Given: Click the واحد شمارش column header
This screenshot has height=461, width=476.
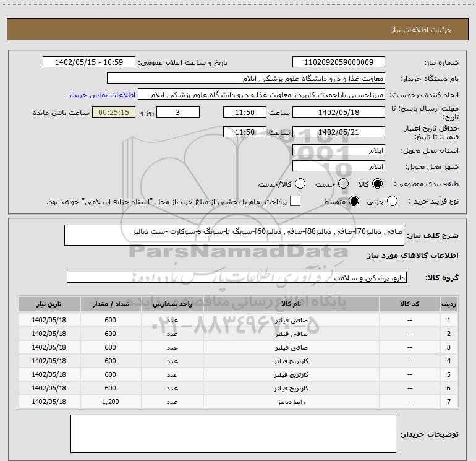Looking at the screenshot, I should pos(172,304).
